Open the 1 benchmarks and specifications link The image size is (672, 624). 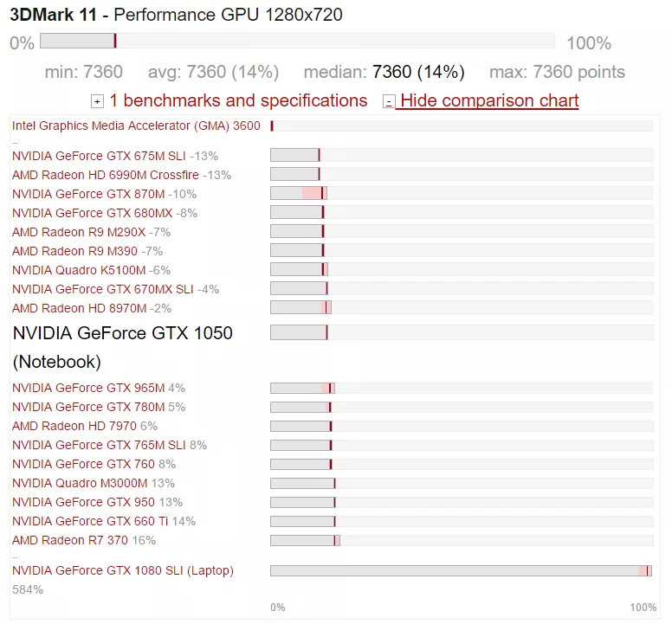point(238,101)
